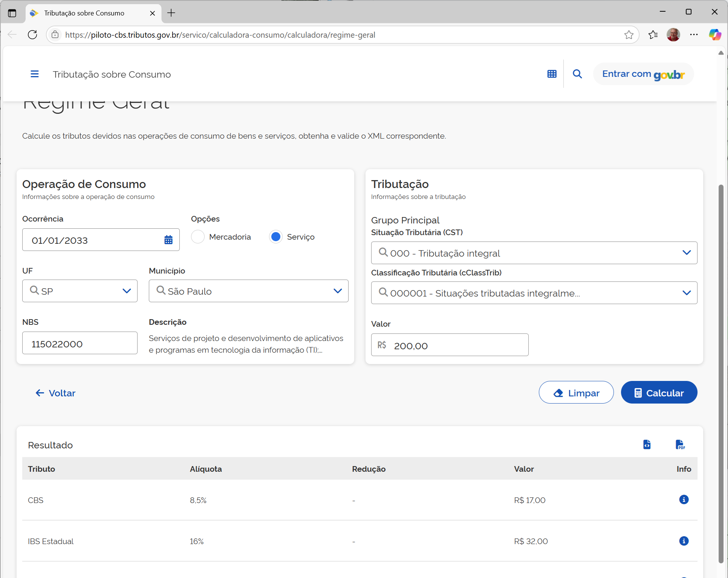Click the NBS code input field
The image size is (728, 578).
pos(80,343)
